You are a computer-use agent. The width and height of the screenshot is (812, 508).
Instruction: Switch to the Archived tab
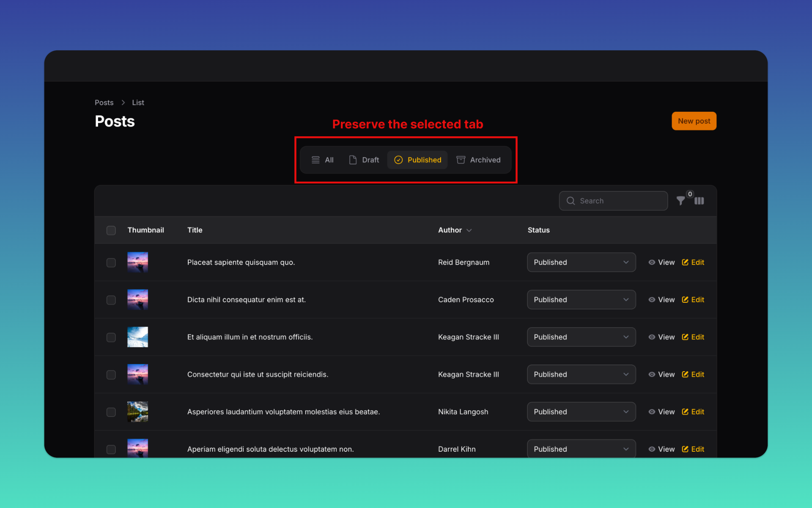[485, 160]
